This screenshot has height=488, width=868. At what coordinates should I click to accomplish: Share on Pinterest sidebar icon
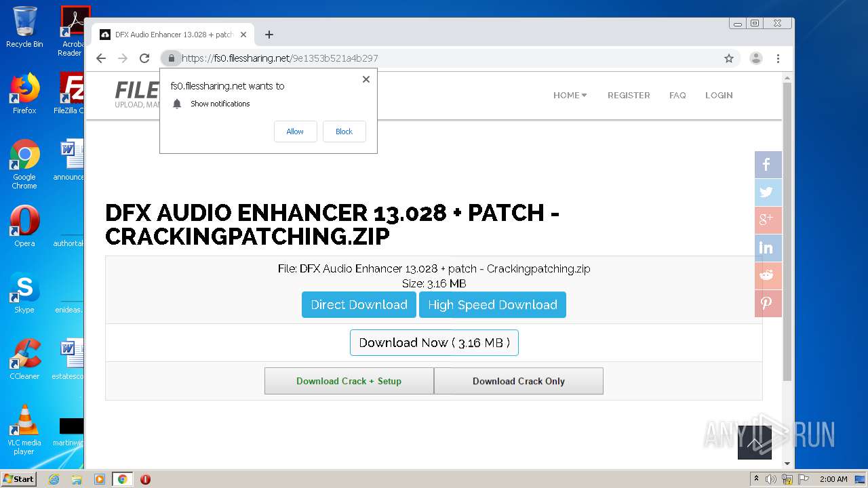768,304
